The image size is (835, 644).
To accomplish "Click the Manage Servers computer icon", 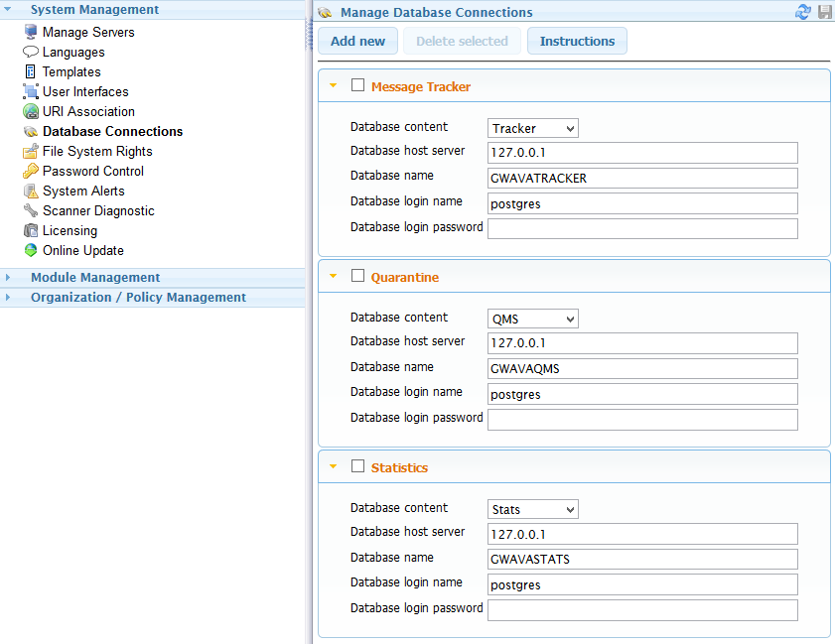I will [x=31, y=32].
